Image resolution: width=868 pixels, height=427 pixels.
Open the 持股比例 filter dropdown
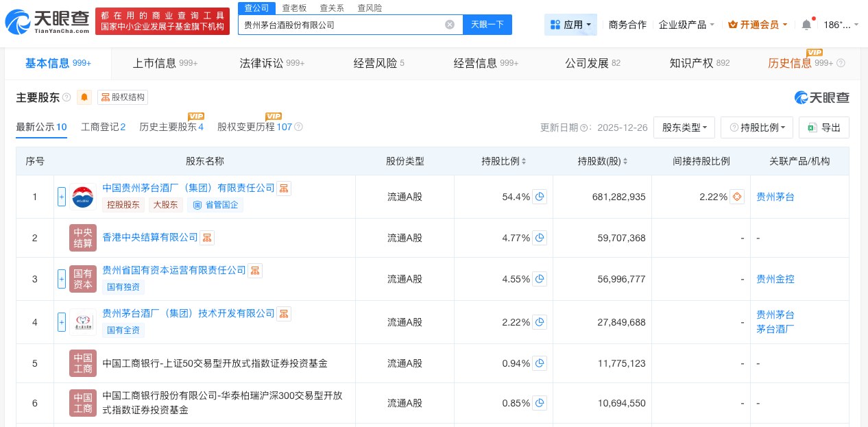click(757, 127)
